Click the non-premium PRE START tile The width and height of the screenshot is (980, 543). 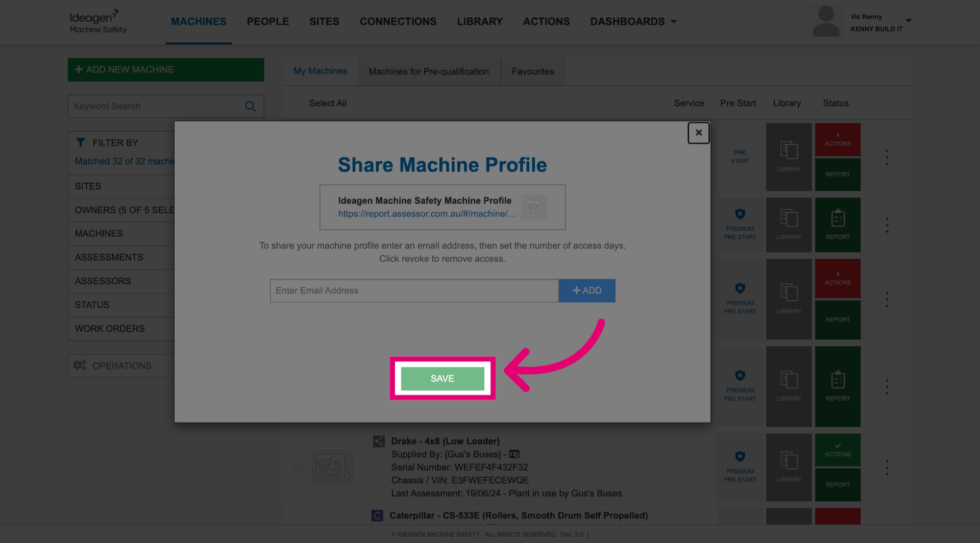click(x=740, y=157)
